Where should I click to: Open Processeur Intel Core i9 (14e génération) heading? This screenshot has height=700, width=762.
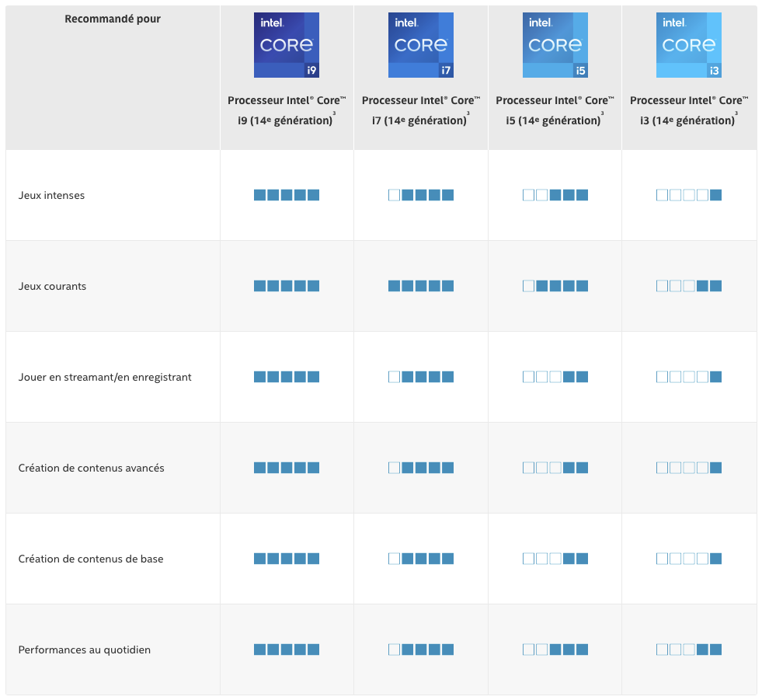click(x=287, y=110)
